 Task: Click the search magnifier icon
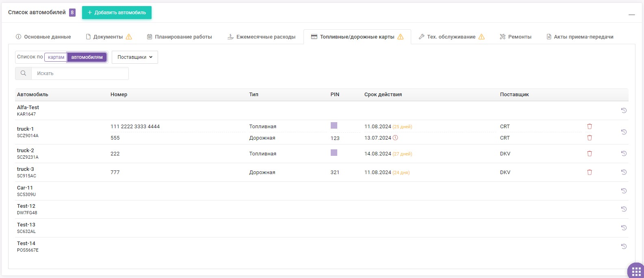23,73
